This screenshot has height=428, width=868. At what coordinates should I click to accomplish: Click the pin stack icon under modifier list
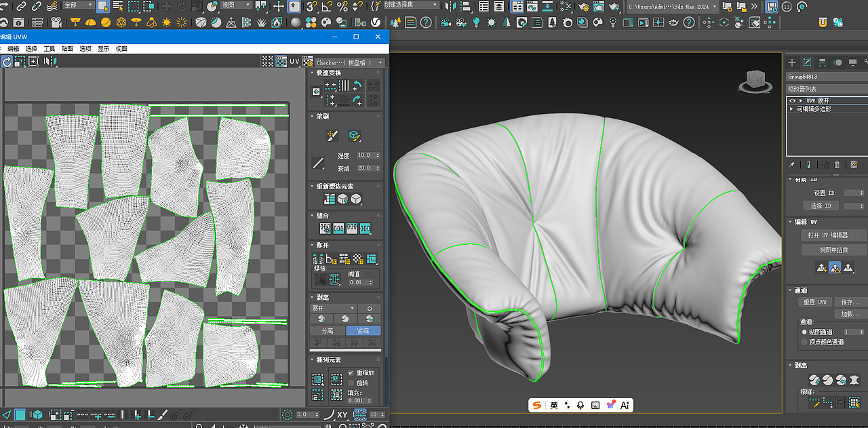point(792,165)
